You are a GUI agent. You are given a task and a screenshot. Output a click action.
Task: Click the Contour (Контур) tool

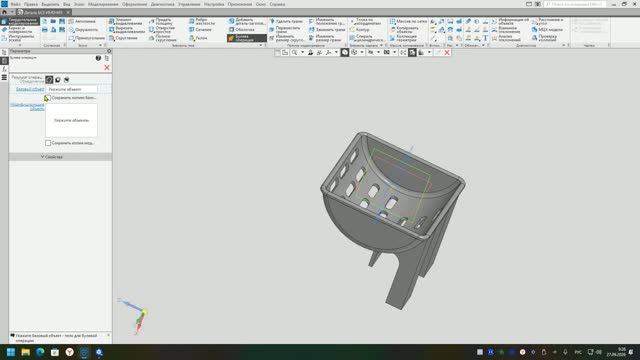point(360,30)
